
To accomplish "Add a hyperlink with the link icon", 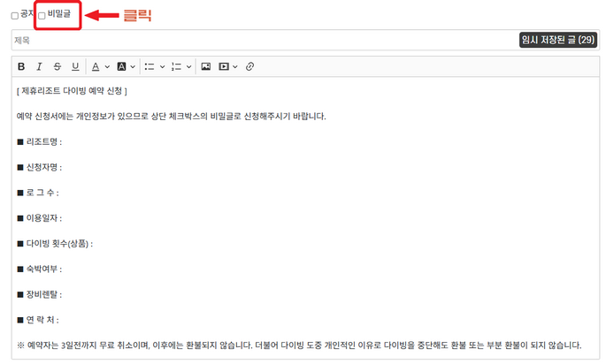I will pyautogui.click(x=249, y=67).
